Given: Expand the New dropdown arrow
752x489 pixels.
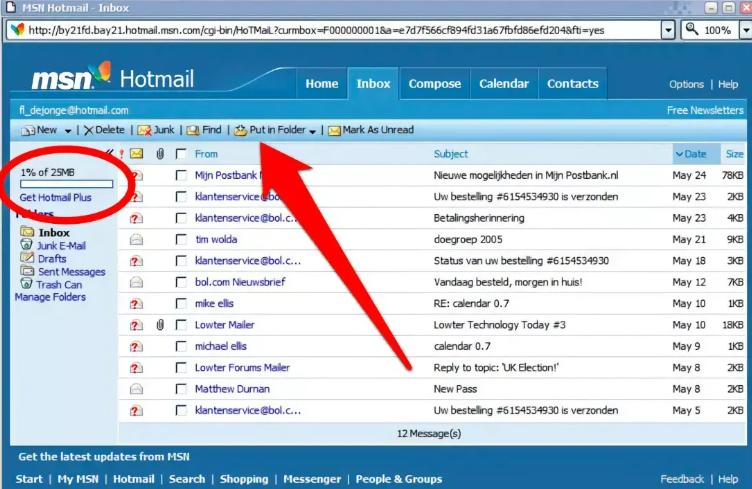Looking at the screenshot, I should point(68,131).
